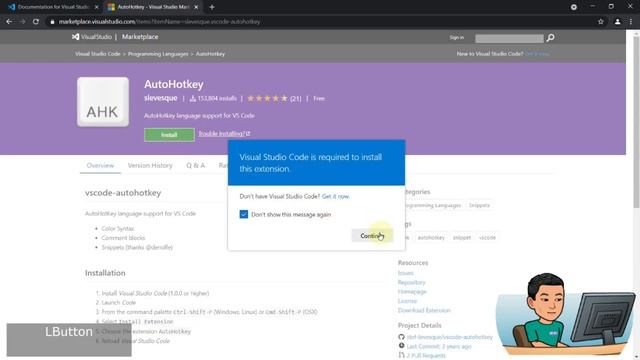Viewport: 640px width, 360px height.
Task: Click browser forward arrow
Action: 22,22
